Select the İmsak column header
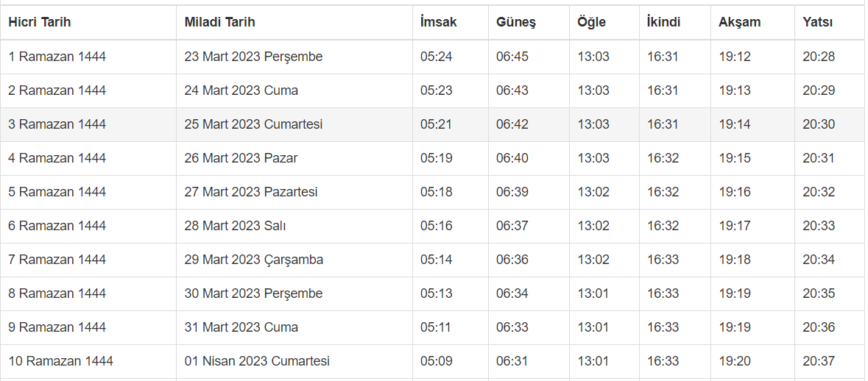This screenshot has width=868, height=381. click(x=438, y=22)
